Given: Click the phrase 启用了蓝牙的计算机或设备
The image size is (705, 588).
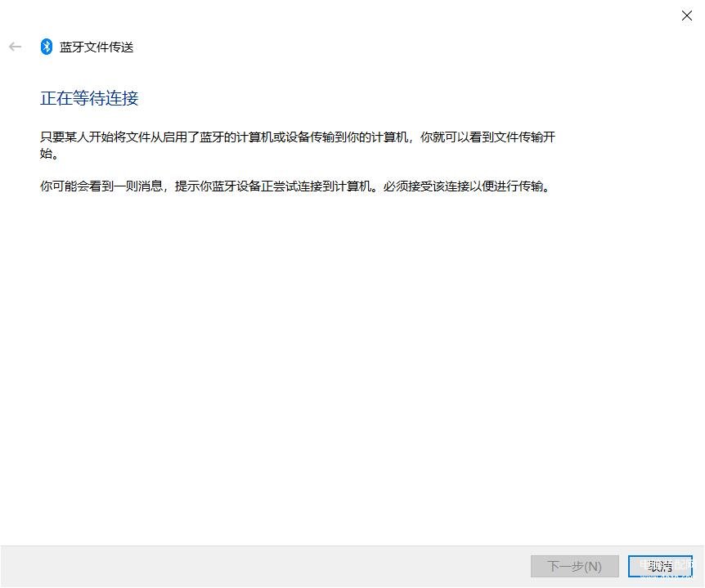Looking at the screenshot, I should [x=236, y=137].
